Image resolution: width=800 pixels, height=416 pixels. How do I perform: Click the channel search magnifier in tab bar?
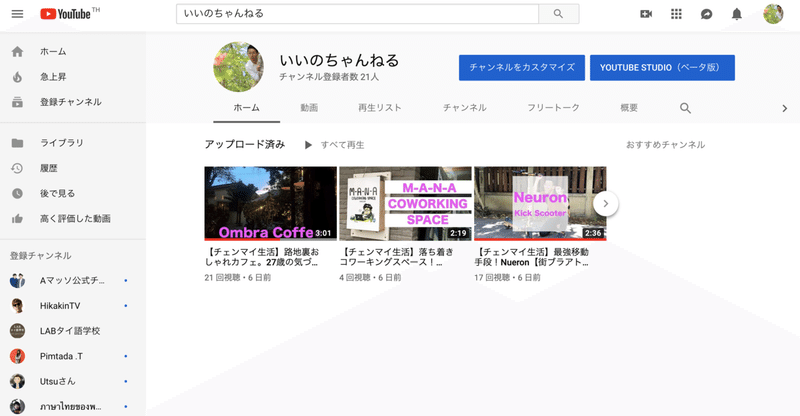point(685,108)
